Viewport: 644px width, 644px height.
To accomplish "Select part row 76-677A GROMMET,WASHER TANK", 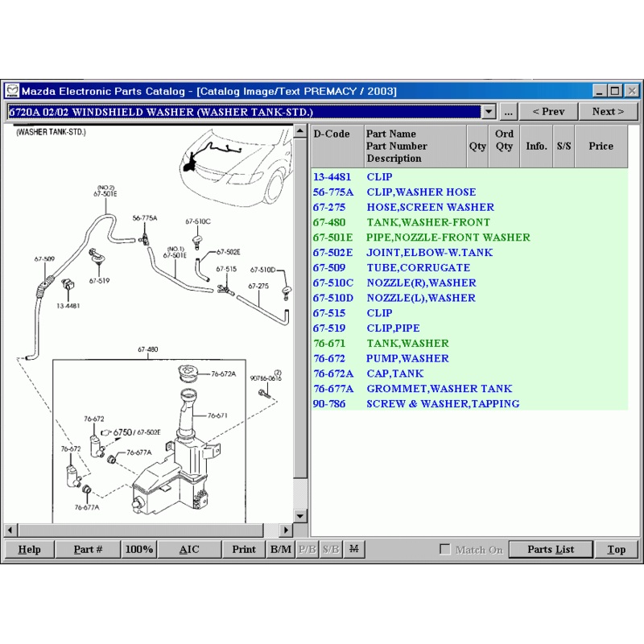I will [469, 389].
